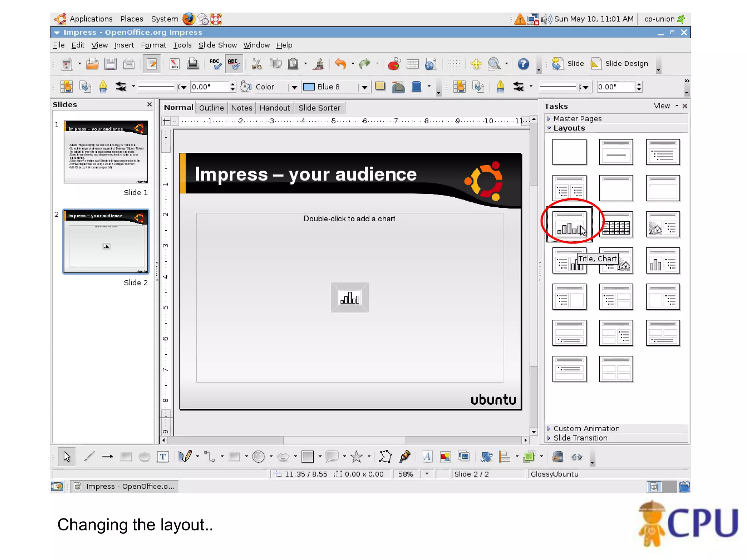Select the arrow Select tool
This screenshot has height=560, width=747.
click(67, 456)
